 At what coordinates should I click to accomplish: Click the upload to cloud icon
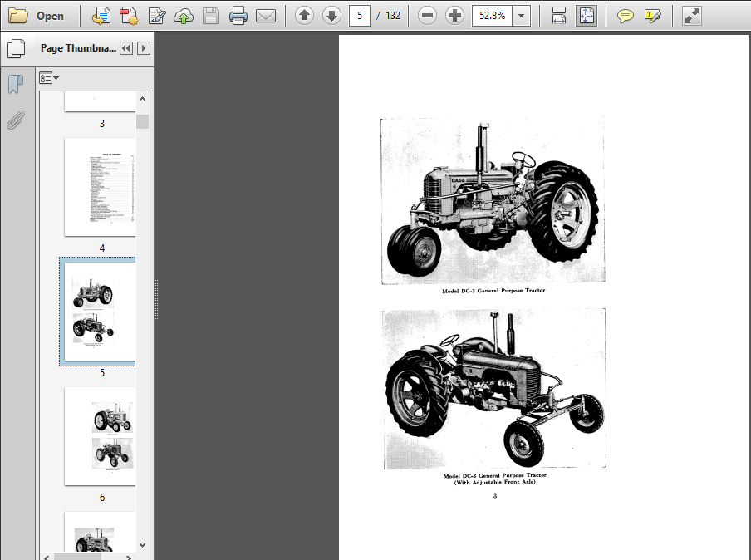tap(184, 17)
